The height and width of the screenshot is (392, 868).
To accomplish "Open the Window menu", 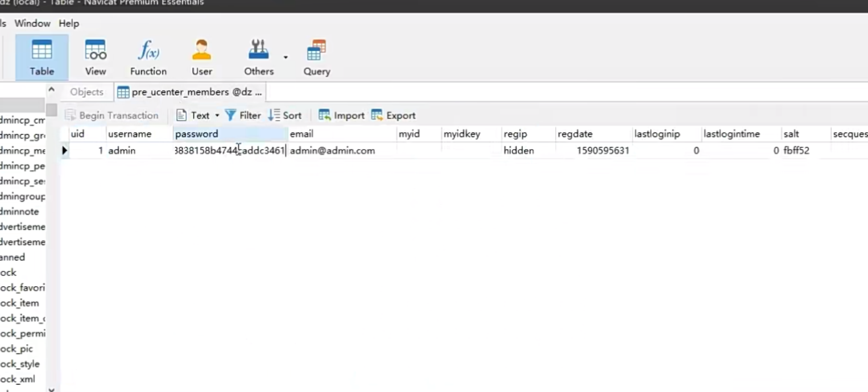I will pos(32,23).
